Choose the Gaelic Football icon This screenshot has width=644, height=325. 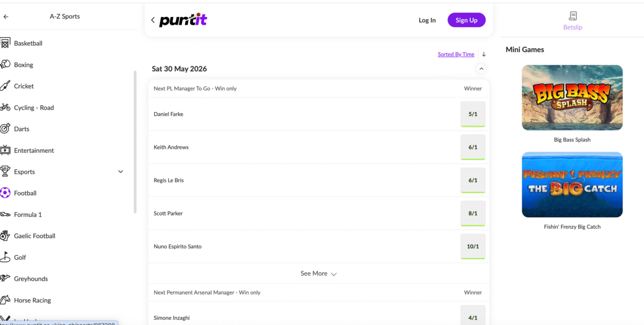(x=5, y=236)
